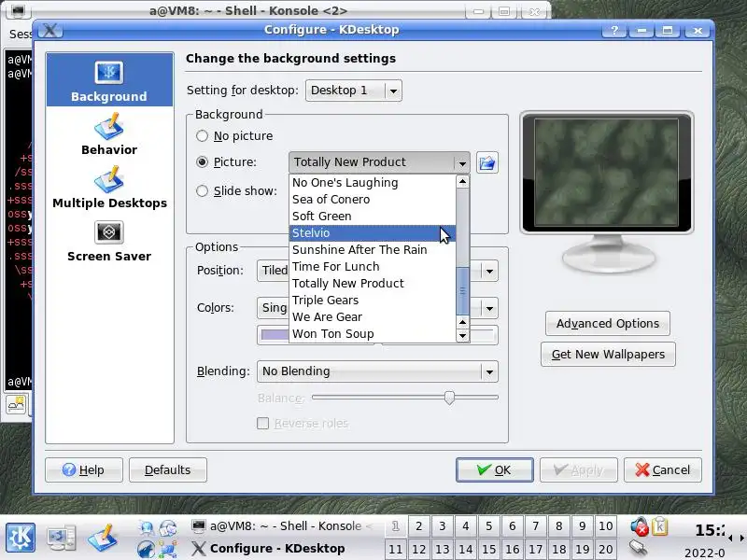Choose Triple Gears wallpaper
Screen dimensions: 747x560
click(373, 301)
